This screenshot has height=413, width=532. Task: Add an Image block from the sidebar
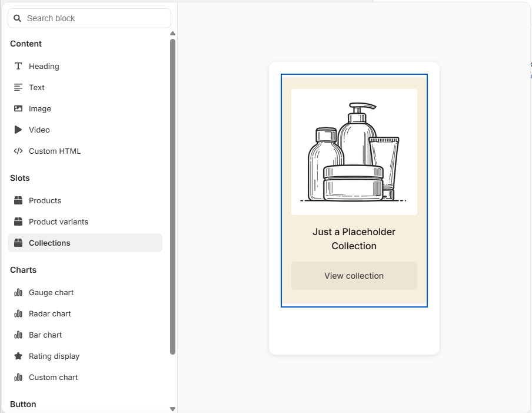[x=39, y=108]
